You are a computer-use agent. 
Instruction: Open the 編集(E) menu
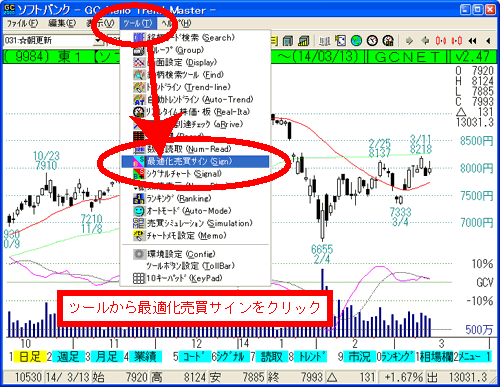(x=62, y=23)
